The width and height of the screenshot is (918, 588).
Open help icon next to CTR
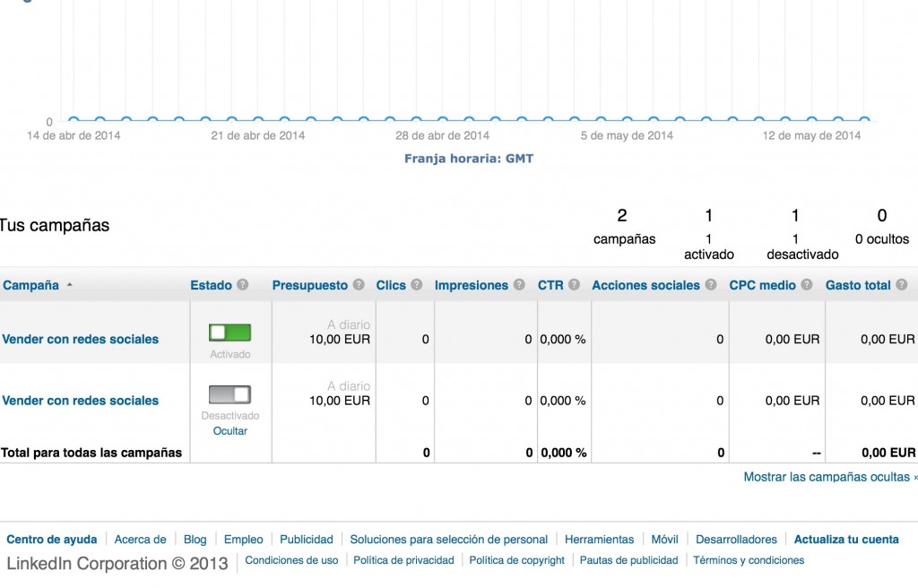tap(574, 285)
